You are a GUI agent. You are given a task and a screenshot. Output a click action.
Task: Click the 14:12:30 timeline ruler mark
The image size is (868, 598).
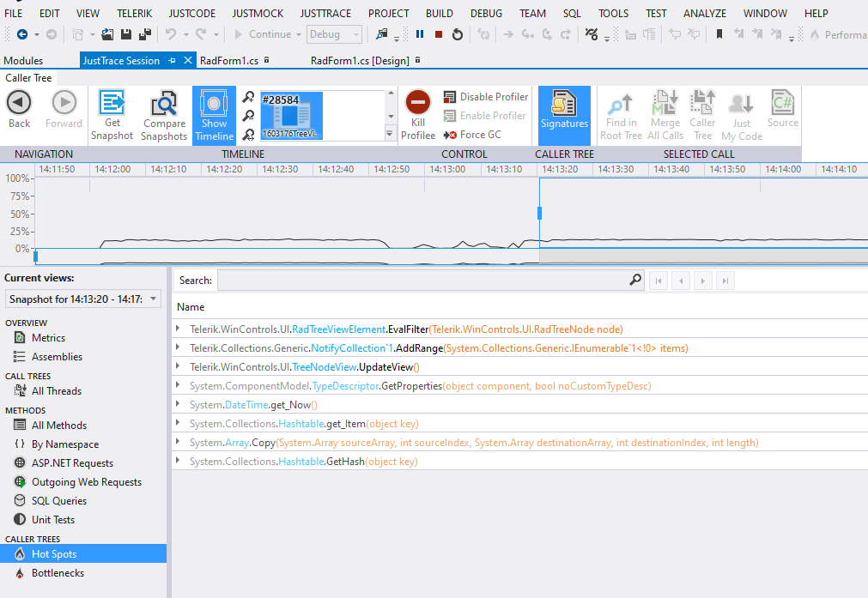[x=280, y=169]
